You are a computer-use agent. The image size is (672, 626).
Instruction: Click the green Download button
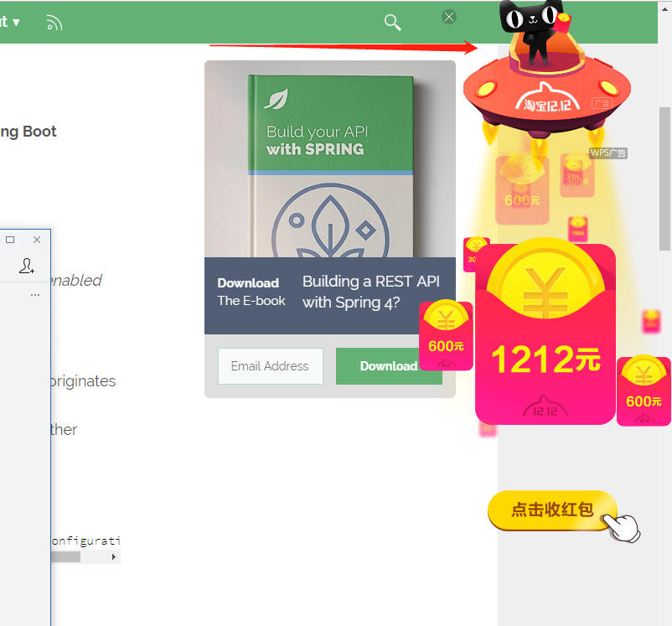pyautogui.click(x=389, y=366)
